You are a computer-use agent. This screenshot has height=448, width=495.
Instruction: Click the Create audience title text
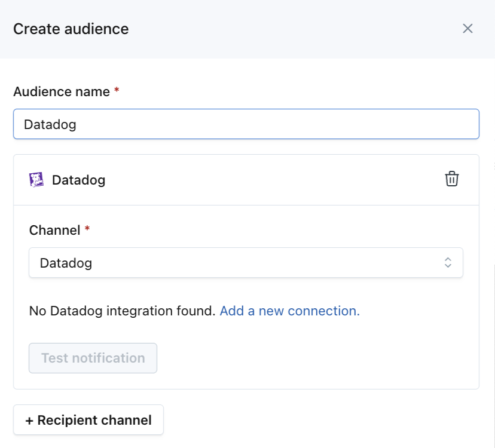(71, 29)
